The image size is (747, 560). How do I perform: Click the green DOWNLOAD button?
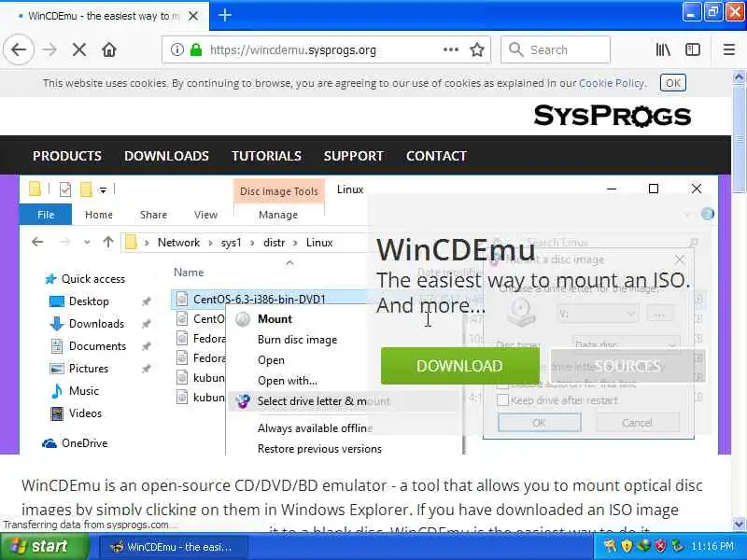pos(459,366)
